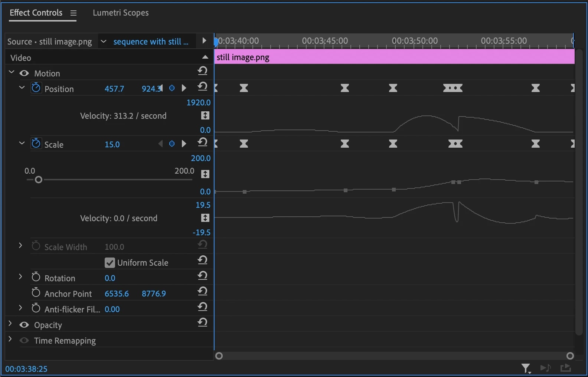Click the Scale value 15.0
Image resolution: width=588 pixels, height=377 pixels.
coord(112,145)
